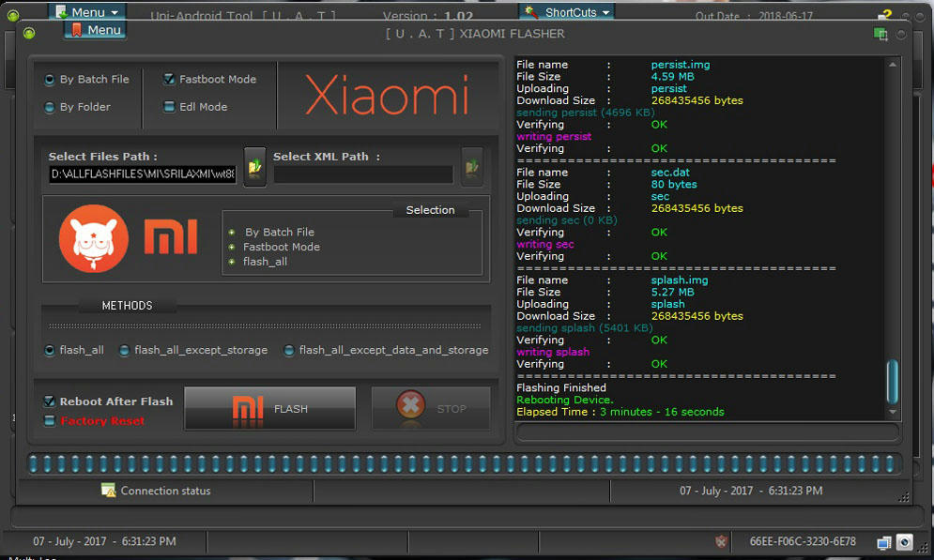This screenshot has height=560, width=934.
Task: Browse for a file next to Select XML Path
Action: tap(472, 167)
